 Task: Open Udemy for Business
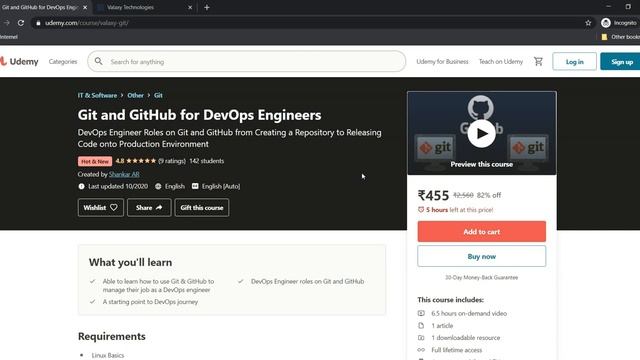tap(442, 62)
